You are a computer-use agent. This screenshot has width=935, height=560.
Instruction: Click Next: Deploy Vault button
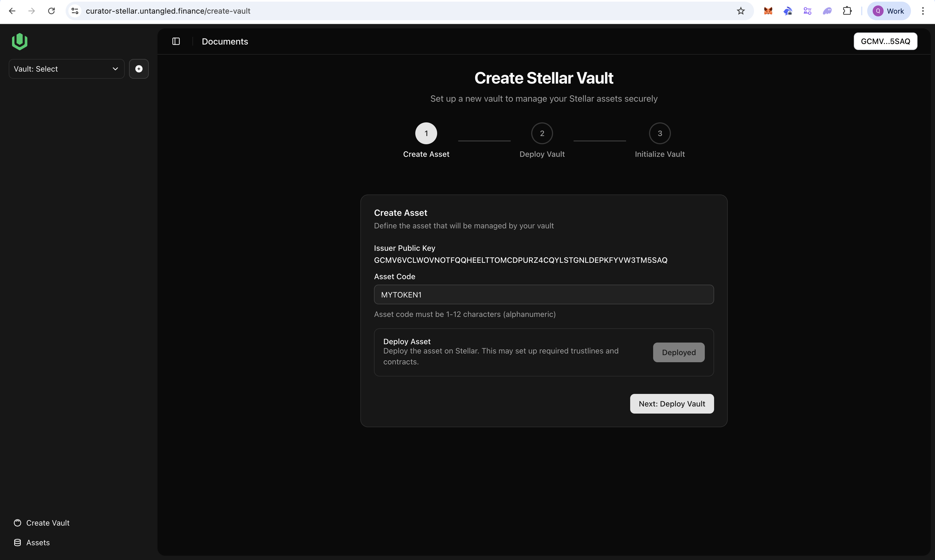672,403
